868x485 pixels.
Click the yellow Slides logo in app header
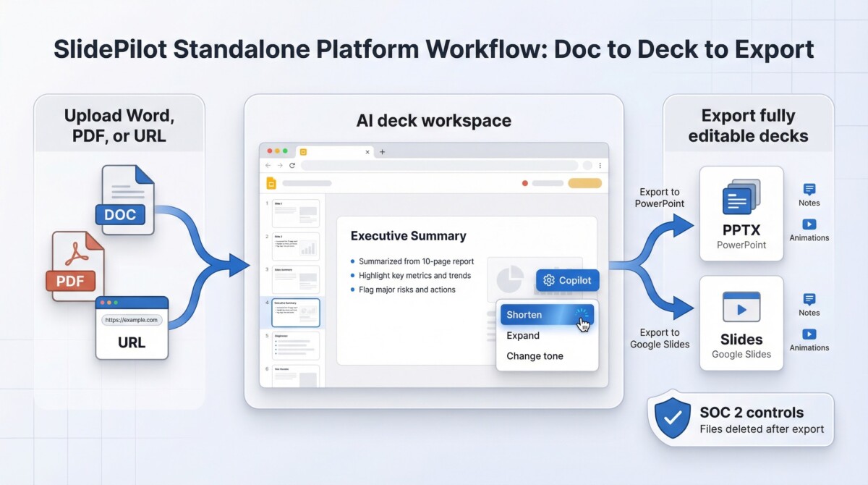[272, 183]
